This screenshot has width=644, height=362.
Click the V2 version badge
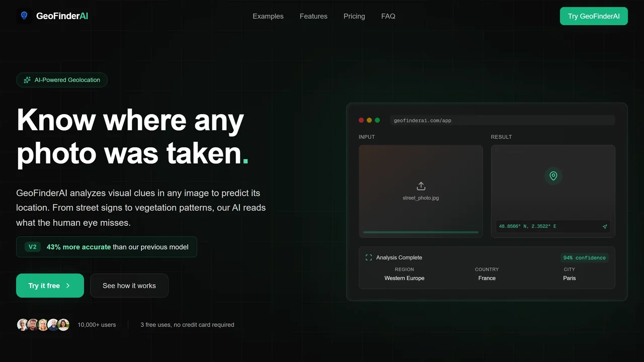click(33, 247)
